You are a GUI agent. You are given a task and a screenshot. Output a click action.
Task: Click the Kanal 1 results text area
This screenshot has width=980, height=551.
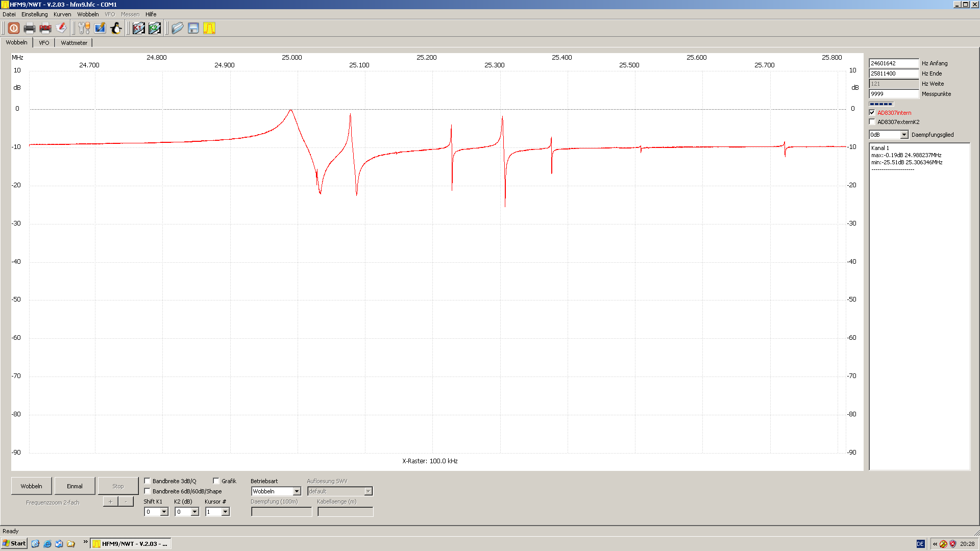pyautogui.click(x=919, y=306)
